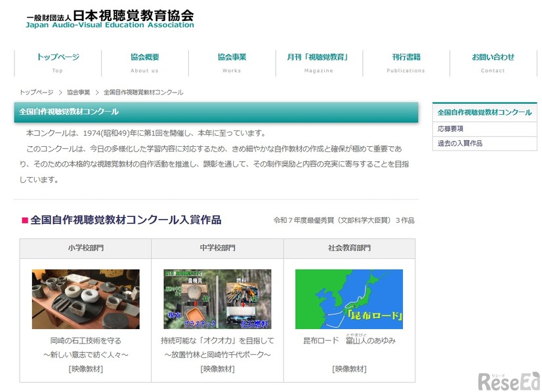
Task: Open the 過去の入賞作品 sidebar link
Action: (485, 144)
